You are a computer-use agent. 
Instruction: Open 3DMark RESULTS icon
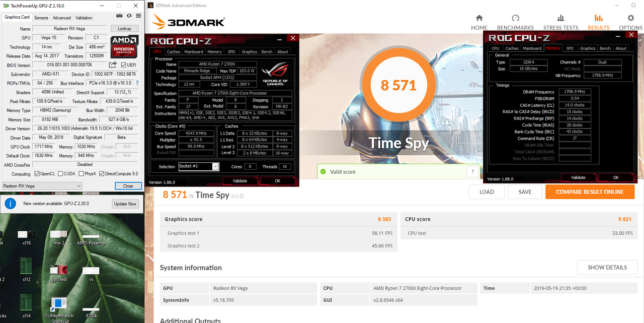click(598, 18)
